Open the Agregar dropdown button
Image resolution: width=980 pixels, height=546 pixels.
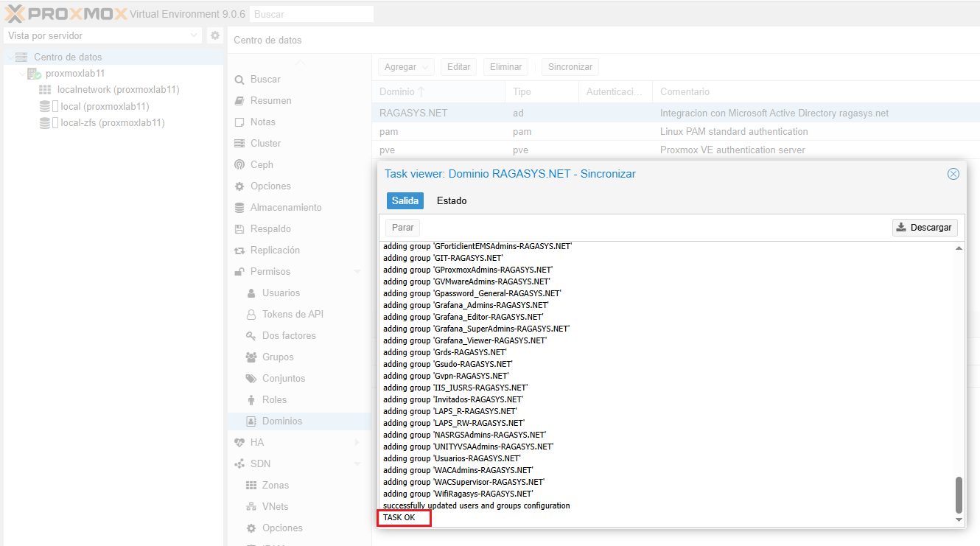406,67
